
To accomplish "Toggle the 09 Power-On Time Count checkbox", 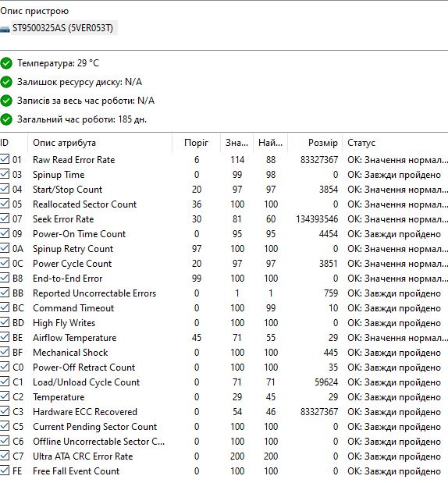I will click(5, 233).
